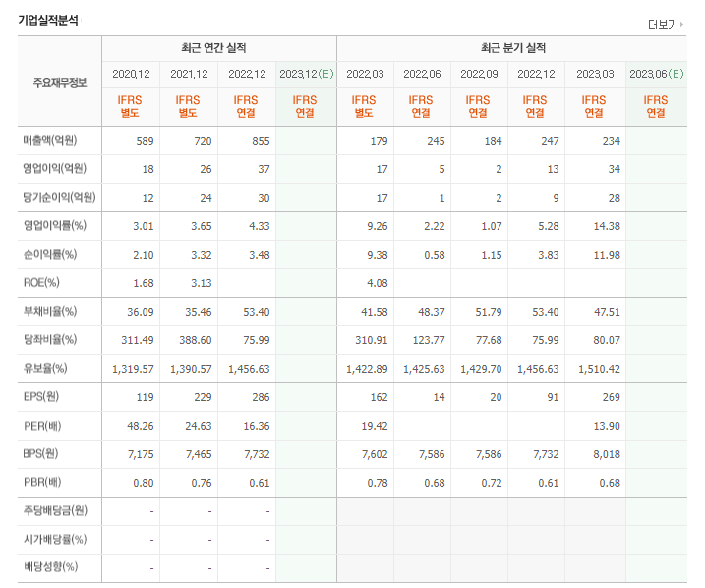Select quarterly revenue value 179
Image resolution: width=705 pixels, height=588 pixels.
point(379,141)
